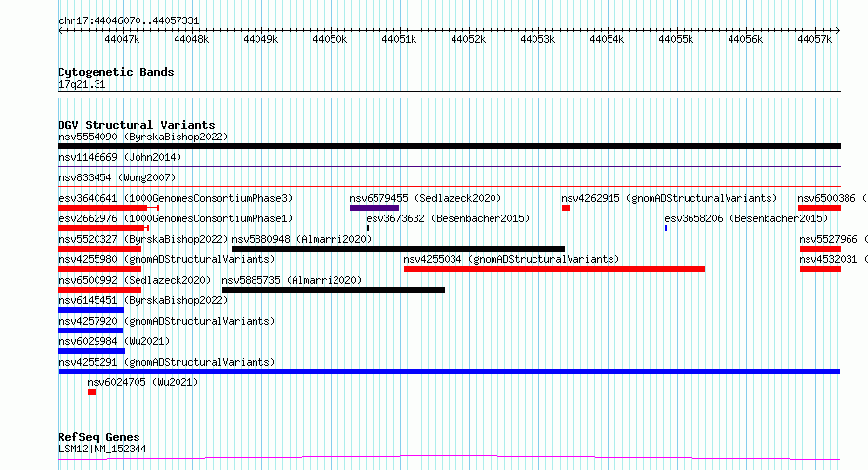The image size is (868, 470).
Task: Click the DGV Structural Variants track title
Action: (x=137, y=125)
